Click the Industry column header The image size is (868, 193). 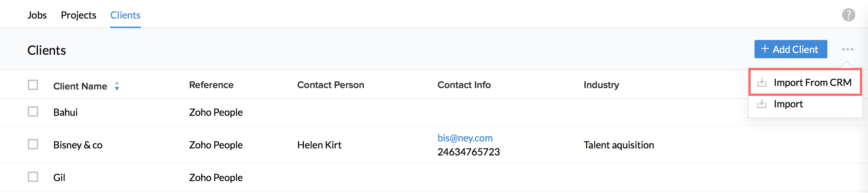click(601, 85)
